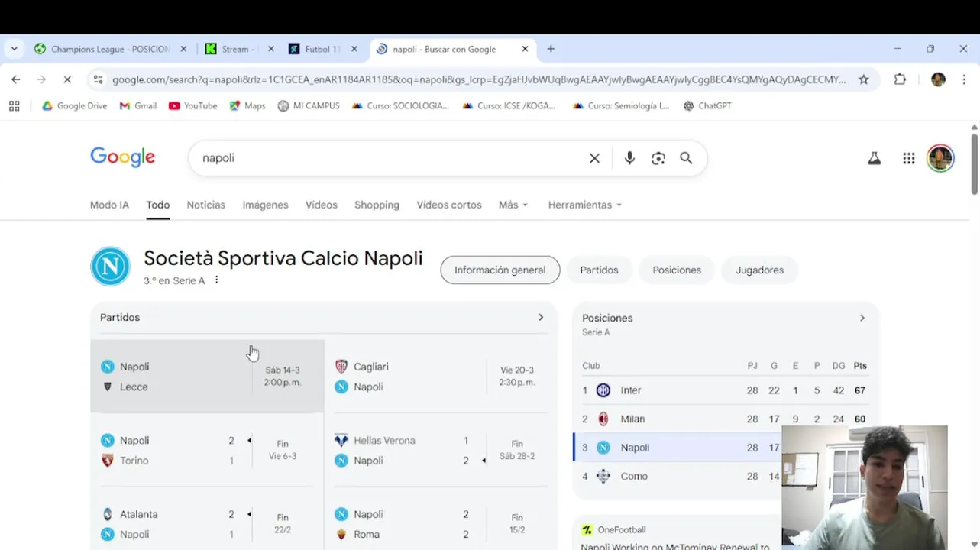Switch to the Futbol 11 tab
Viewport: 980px width, 550px height.
click(322, 49)
